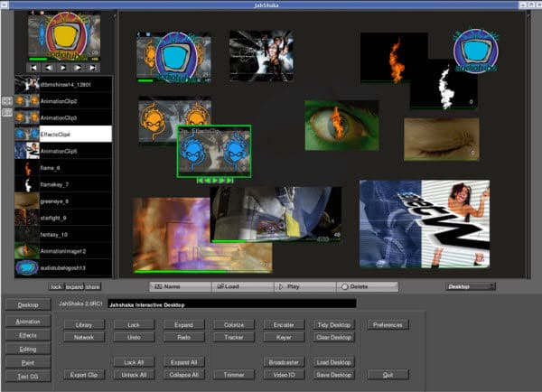Click the Collapse All button
542x392 pixels.
[184, 375]
